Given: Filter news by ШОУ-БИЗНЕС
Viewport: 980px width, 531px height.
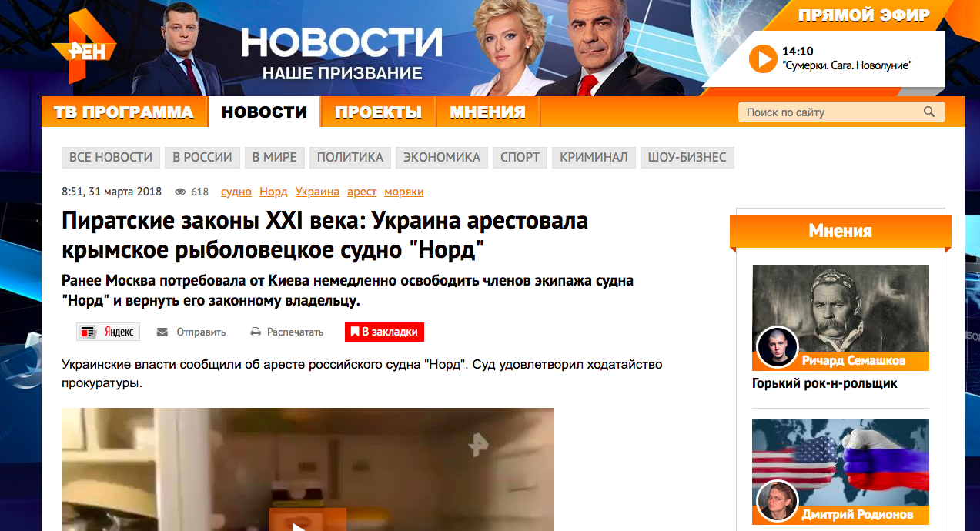Looking at the screenshot, I should pyautogui.click(x=687, y=157).
